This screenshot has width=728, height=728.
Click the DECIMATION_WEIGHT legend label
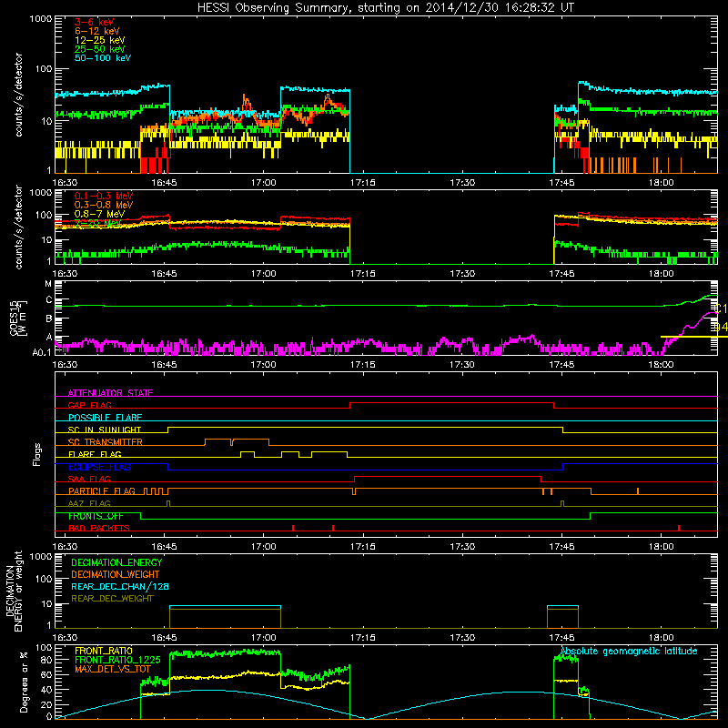pyautogui.click(x=116, y=574)
